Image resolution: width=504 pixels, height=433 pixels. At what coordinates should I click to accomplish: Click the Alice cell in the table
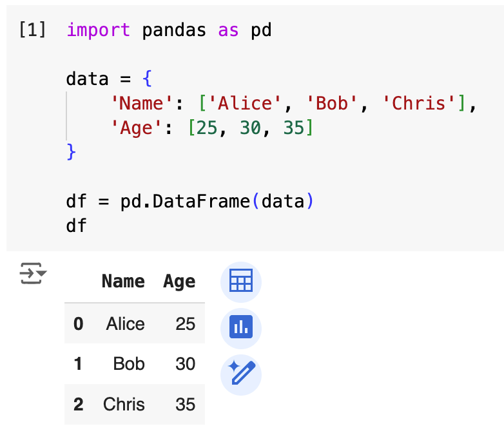125,323
